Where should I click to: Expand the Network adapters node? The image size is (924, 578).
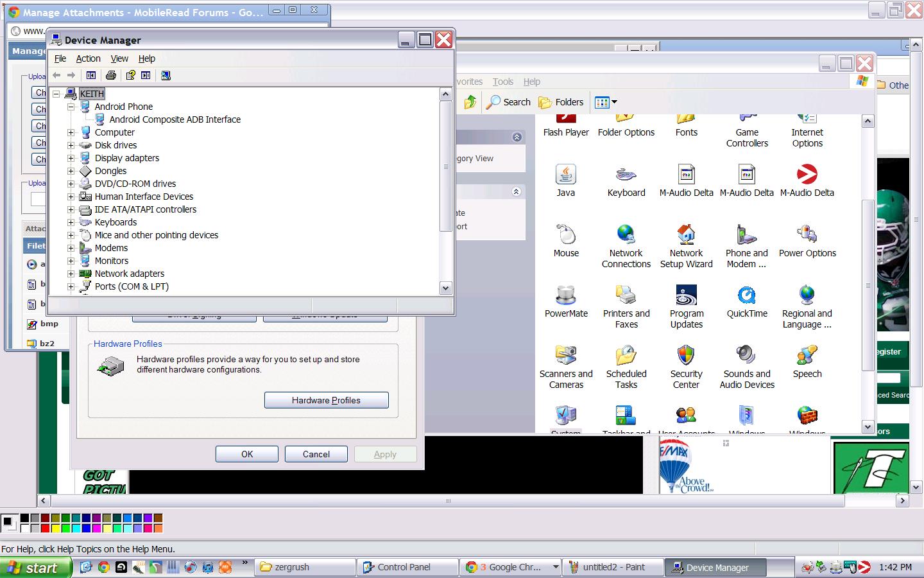(x=71, y=274)
